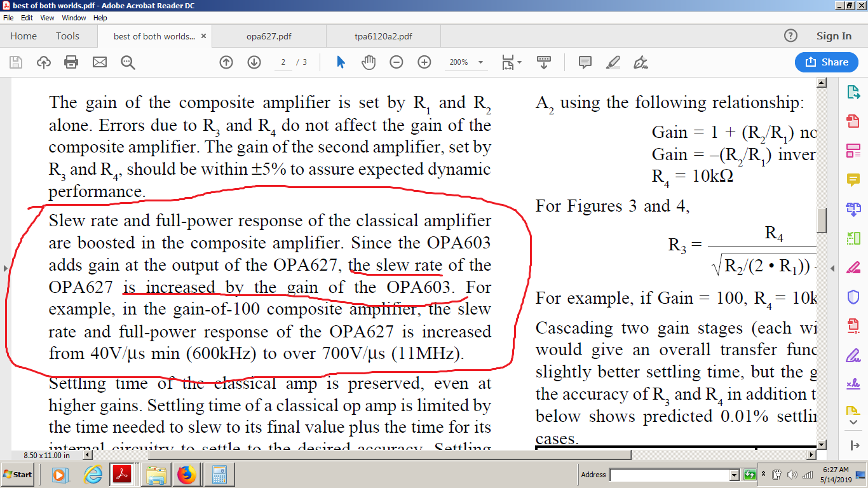
Task: Launch Windows Media Player from the taskbar
Action: (60, 475)
